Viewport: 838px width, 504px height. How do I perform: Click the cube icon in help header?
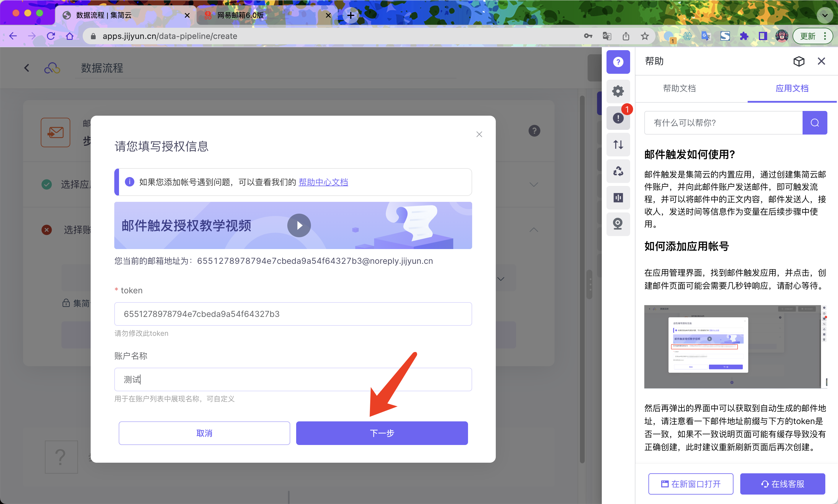(x=799, y=61)
